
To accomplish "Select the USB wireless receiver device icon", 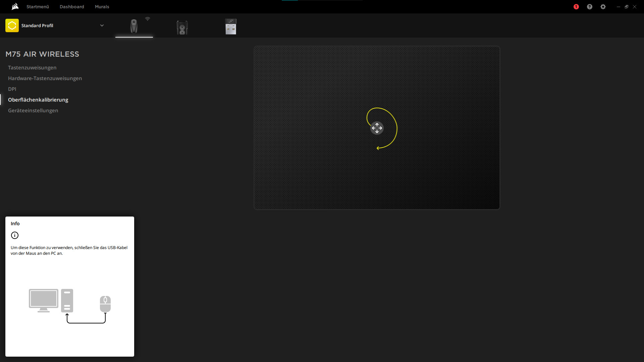I will pyautogui.click(x=231, y=26).
